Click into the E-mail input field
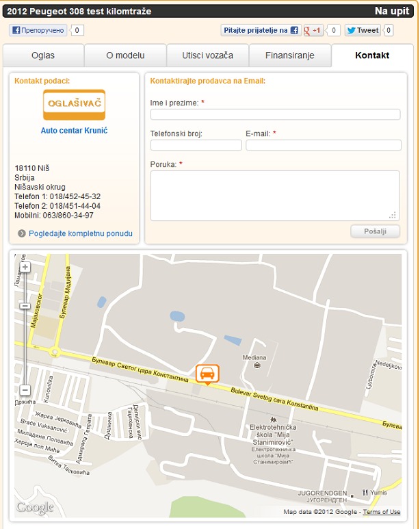The image size is (420, 529). (x=323, y=145)
